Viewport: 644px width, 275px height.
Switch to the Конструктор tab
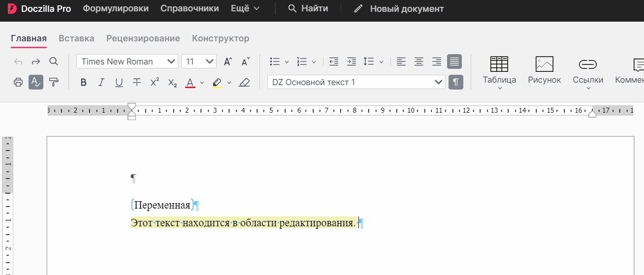(221, 38)
